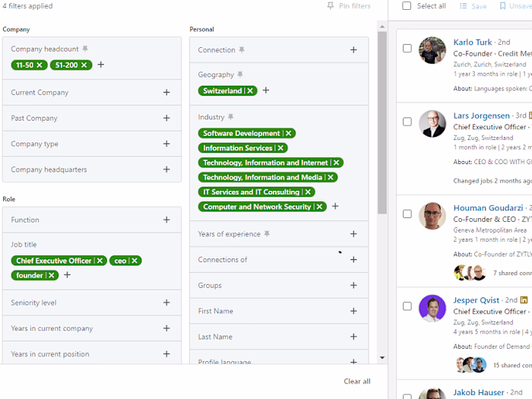The image size is (532, 399).
Task: Remove the ceo job title chip
Action: point(135,261)
